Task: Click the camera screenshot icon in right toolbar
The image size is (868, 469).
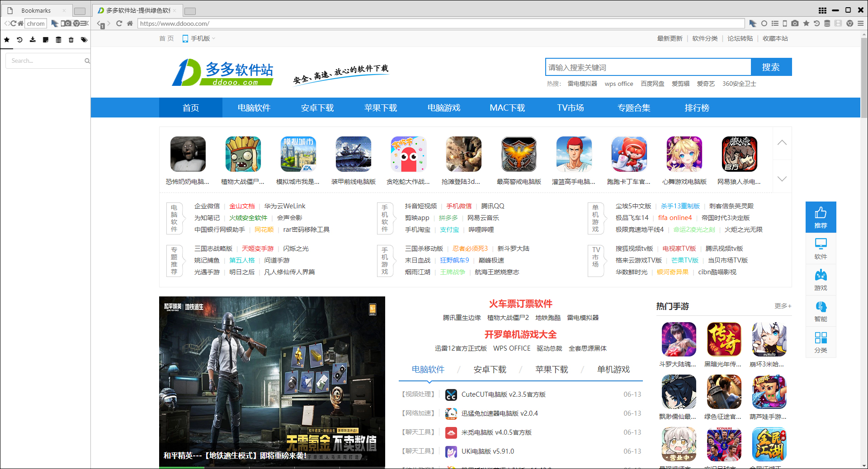Action: pos(795,23)
